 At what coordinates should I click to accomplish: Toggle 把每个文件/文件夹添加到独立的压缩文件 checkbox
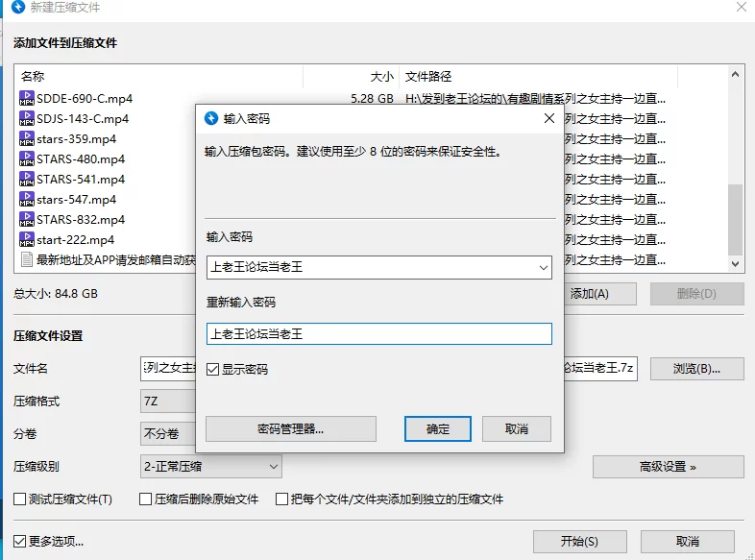coord(281,499)
